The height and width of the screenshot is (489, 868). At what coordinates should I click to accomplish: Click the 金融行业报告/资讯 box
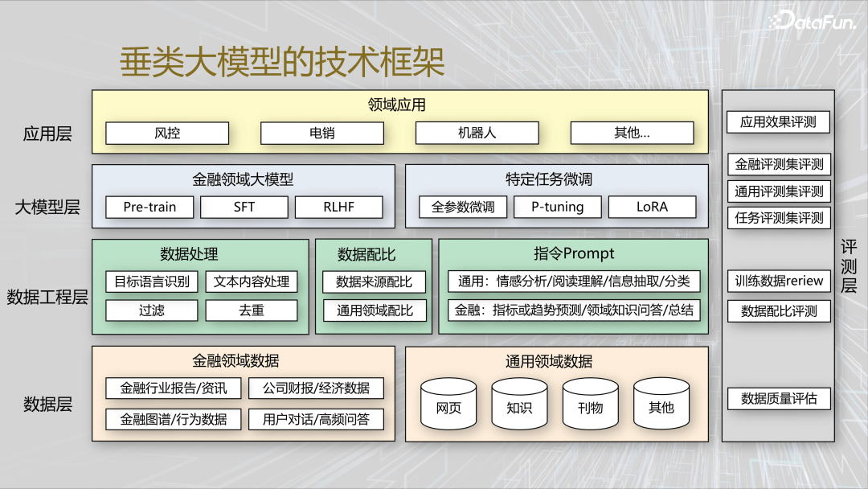pyautogui.click(x=174, y=388)
